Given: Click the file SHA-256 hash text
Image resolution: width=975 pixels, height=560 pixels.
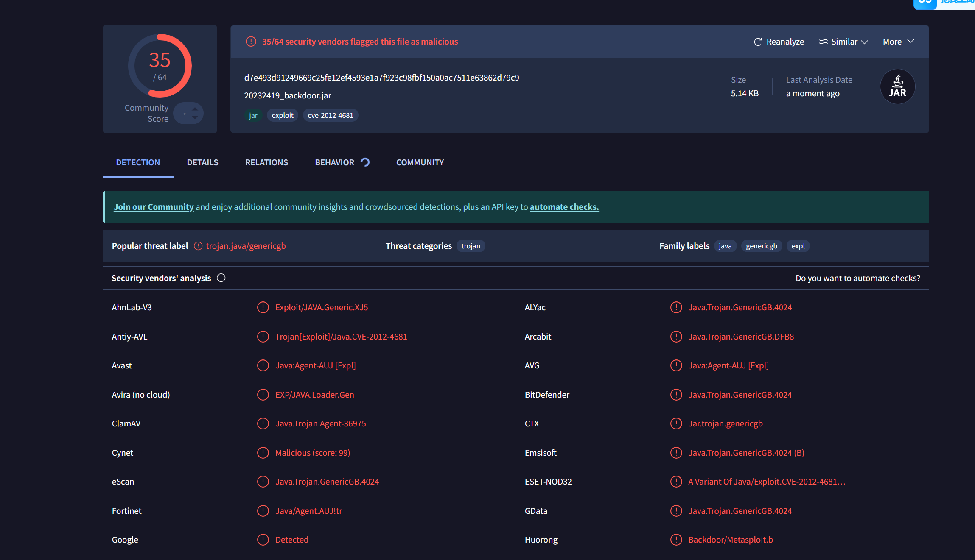Looking at the screenshot, I should pyautogui.click(x=381, y=78).
